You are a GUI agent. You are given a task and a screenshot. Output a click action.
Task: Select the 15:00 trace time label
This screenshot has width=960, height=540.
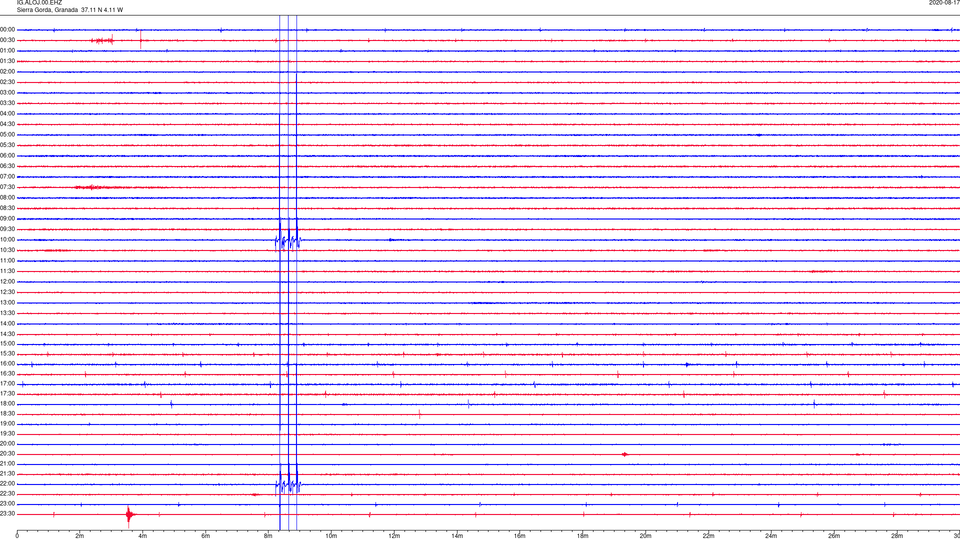[7, 344]
